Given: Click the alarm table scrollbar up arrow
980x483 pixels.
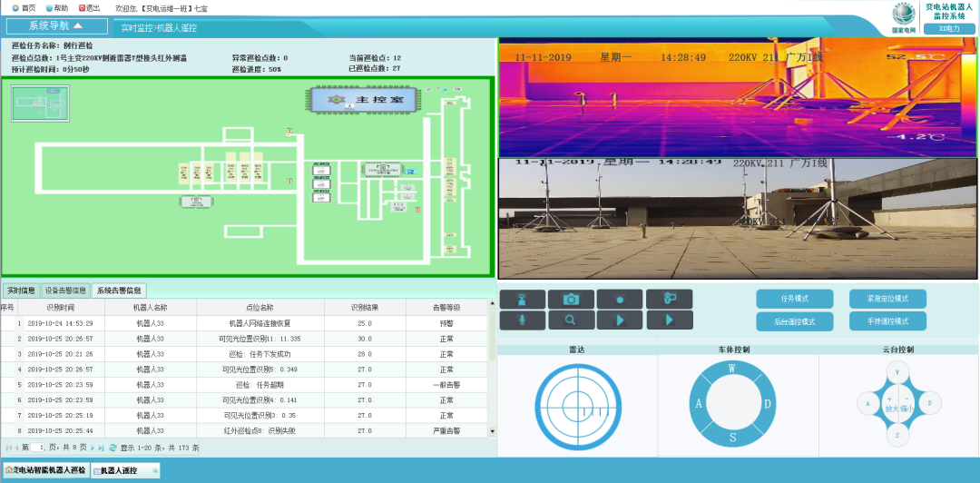Looking at the screenshot, I should [x=492, y=304].
